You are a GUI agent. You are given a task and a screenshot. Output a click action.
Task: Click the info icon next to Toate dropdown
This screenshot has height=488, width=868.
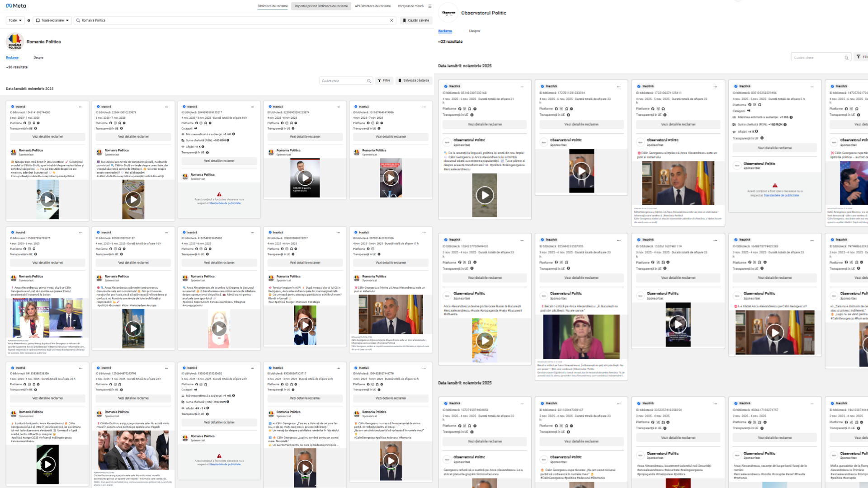tap(29, 20)
